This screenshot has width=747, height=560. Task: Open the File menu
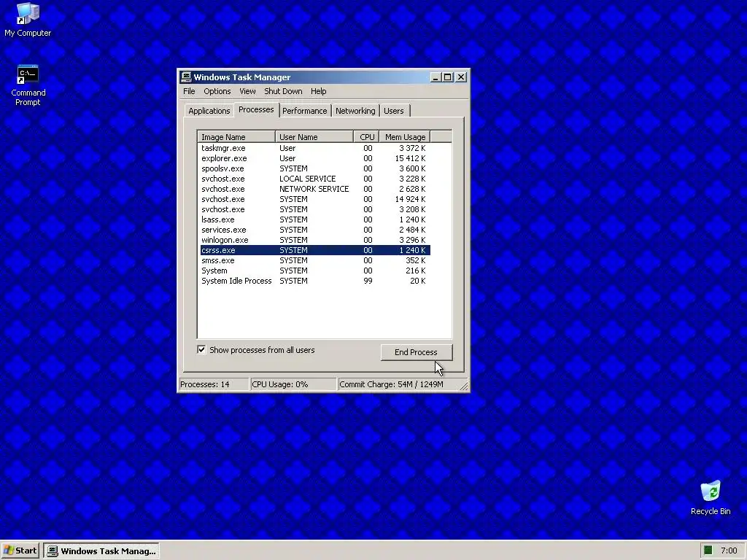tap(189, 91)
